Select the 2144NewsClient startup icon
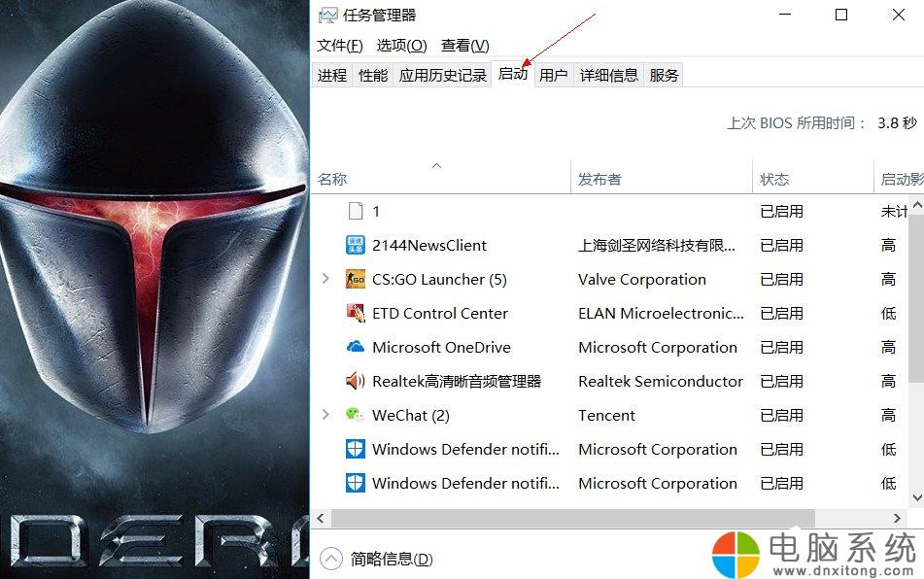Image resolution: width=924 pixels, height=579 pixels. 355,245
